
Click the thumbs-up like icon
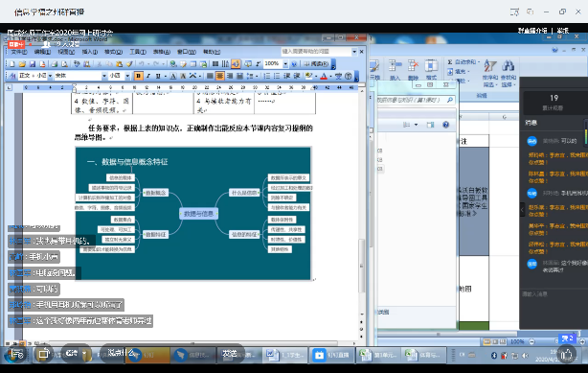click(x=566, y=354)
